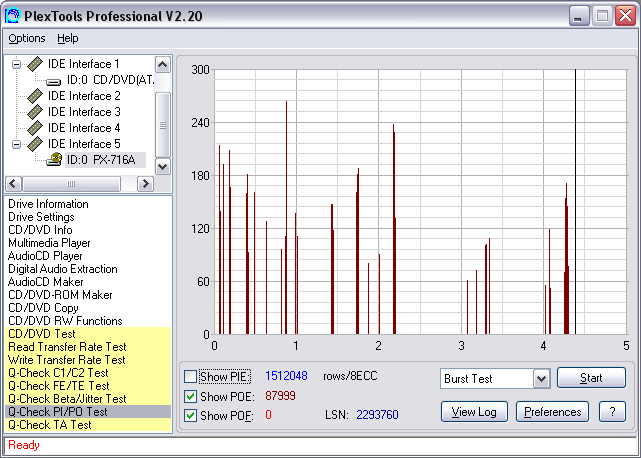
Task: Start the PI/PO test
Action: tap(591, 378)
